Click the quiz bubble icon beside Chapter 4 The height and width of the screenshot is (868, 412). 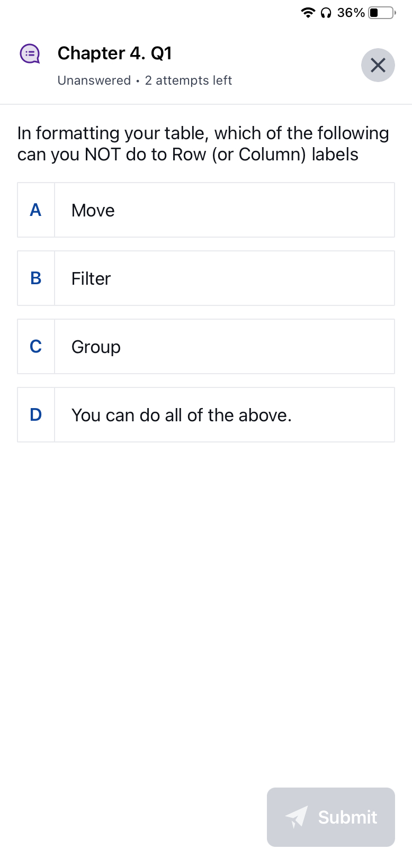pos(30,53)
